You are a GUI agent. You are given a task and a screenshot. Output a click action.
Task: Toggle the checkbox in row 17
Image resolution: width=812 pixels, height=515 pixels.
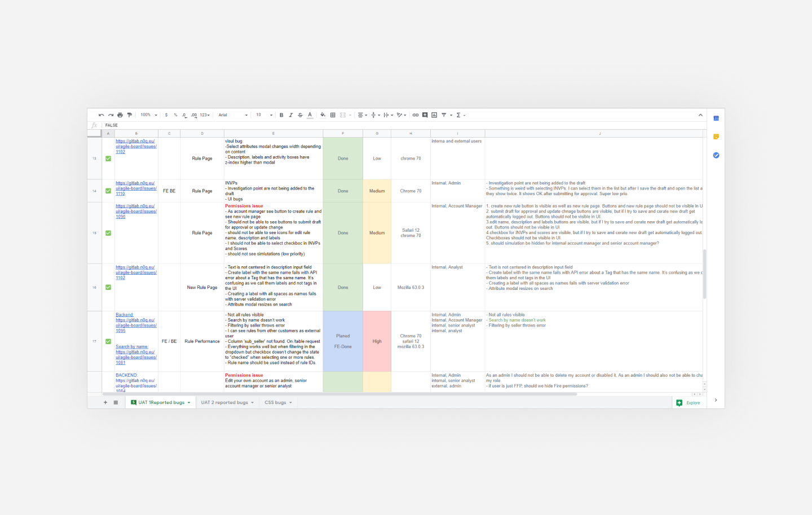[x=108, y=341]
